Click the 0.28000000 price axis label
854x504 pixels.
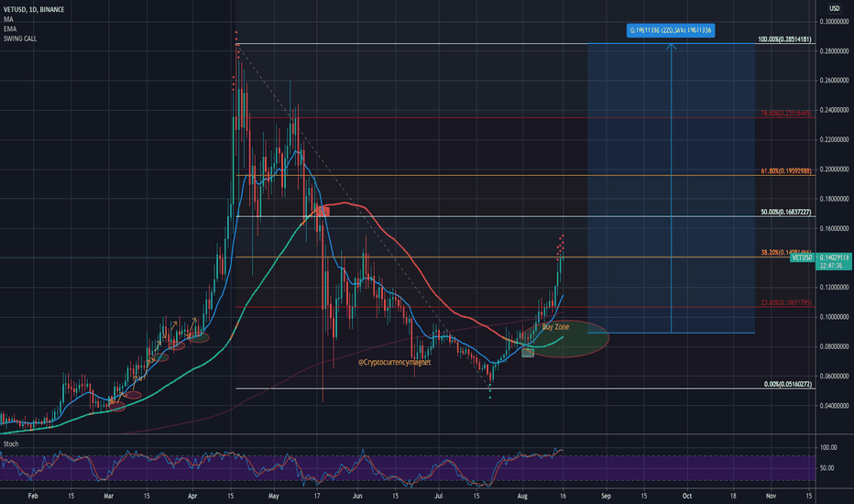tap(834, 50)
